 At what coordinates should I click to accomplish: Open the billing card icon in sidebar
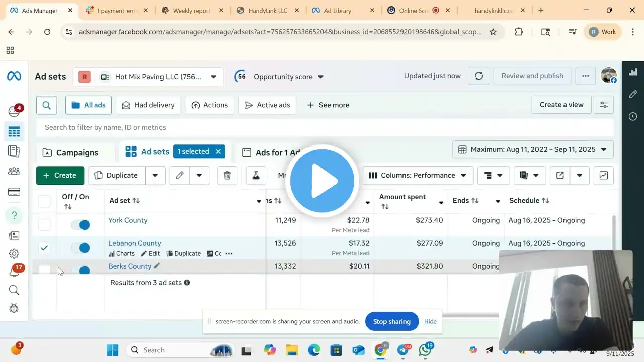[14, 192]
